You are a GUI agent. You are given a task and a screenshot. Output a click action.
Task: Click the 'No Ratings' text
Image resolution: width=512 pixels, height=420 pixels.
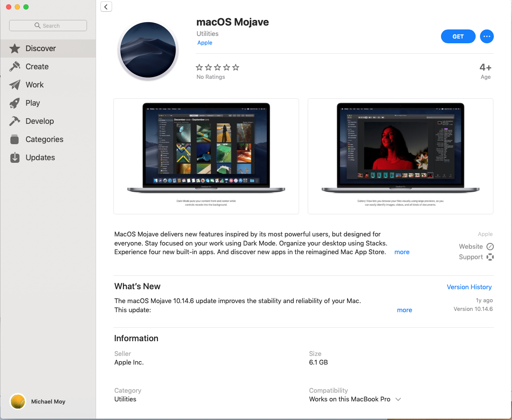point(211,77)
